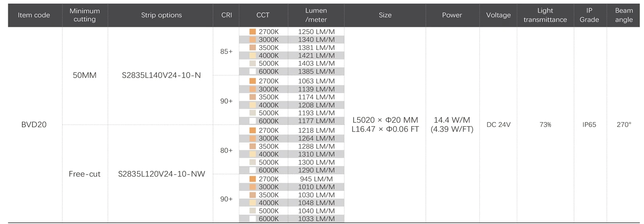Viewport: 644px width, 224px height.
Task: Click the Free-cut minimum cutting cell
Action: 85,174
